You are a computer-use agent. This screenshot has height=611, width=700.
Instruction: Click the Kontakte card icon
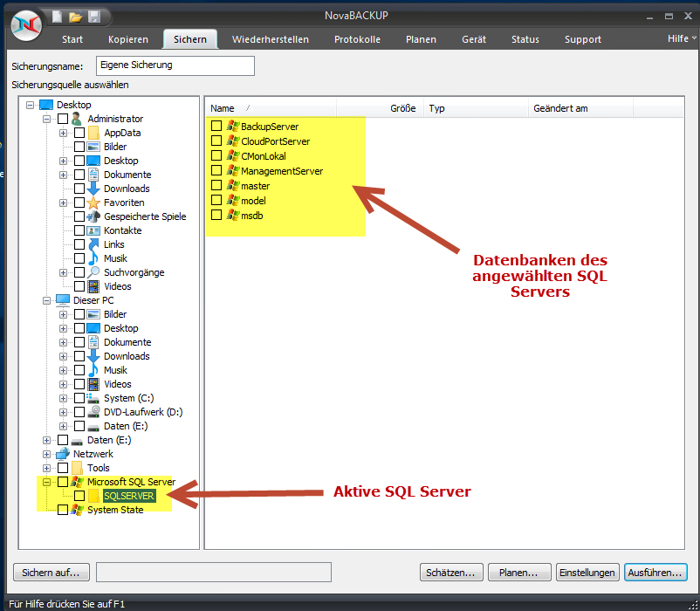click(93, 230)
